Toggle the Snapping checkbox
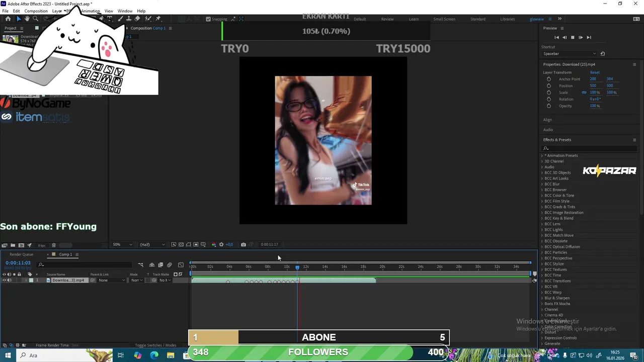 [208, 19]
